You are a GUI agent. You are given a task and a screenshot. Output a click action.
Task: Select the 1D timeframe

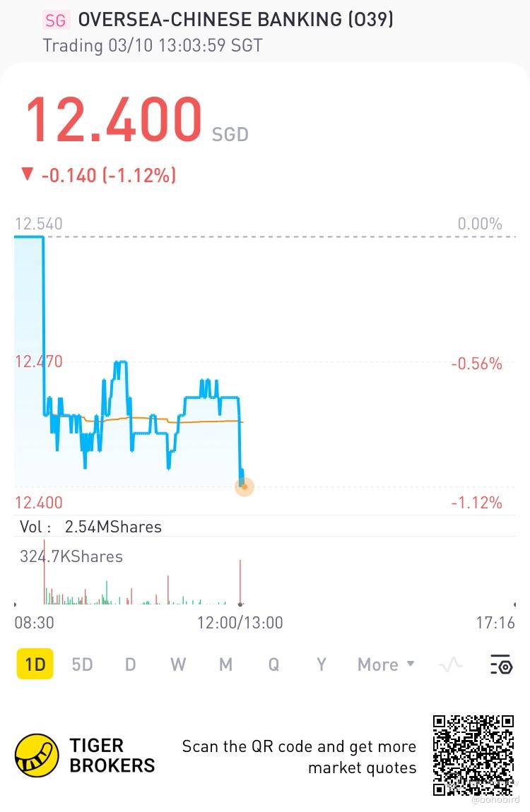pos(35,664)
